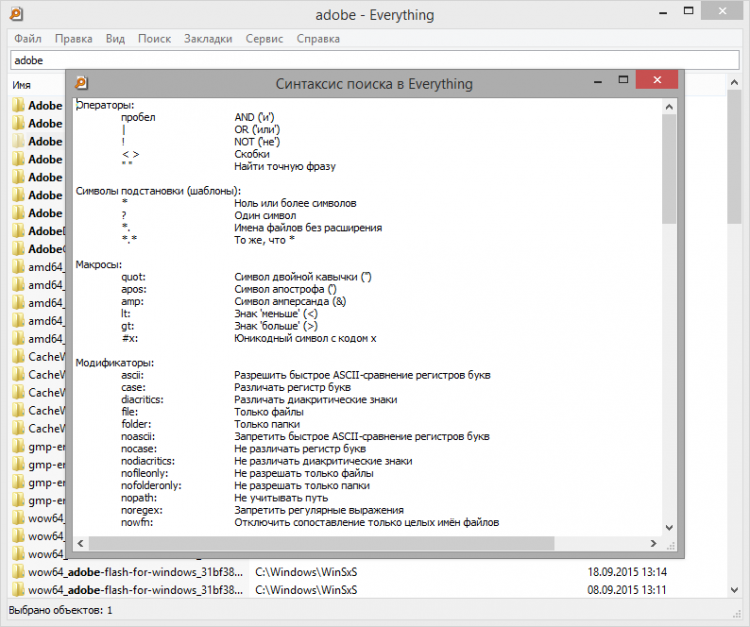Select the first gmp-e folder icon
Screen dimensions: 750x627
[x=18, y=447]
